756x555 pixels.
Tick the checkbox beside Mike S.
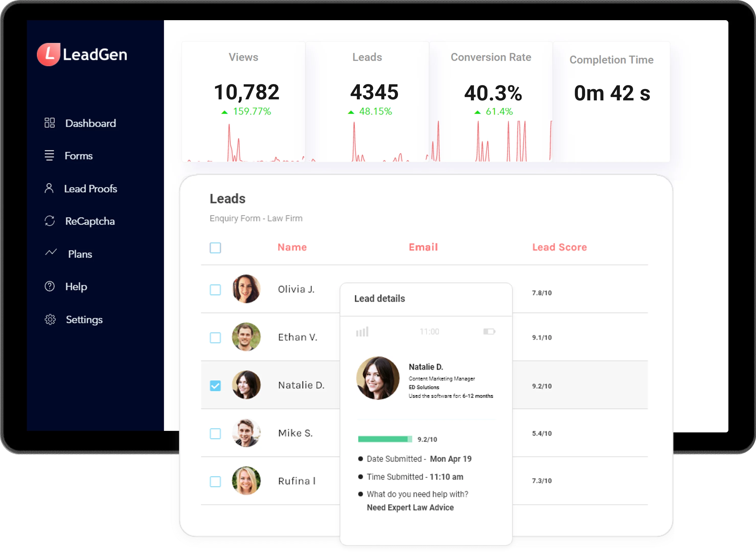[x=215, y=433]
